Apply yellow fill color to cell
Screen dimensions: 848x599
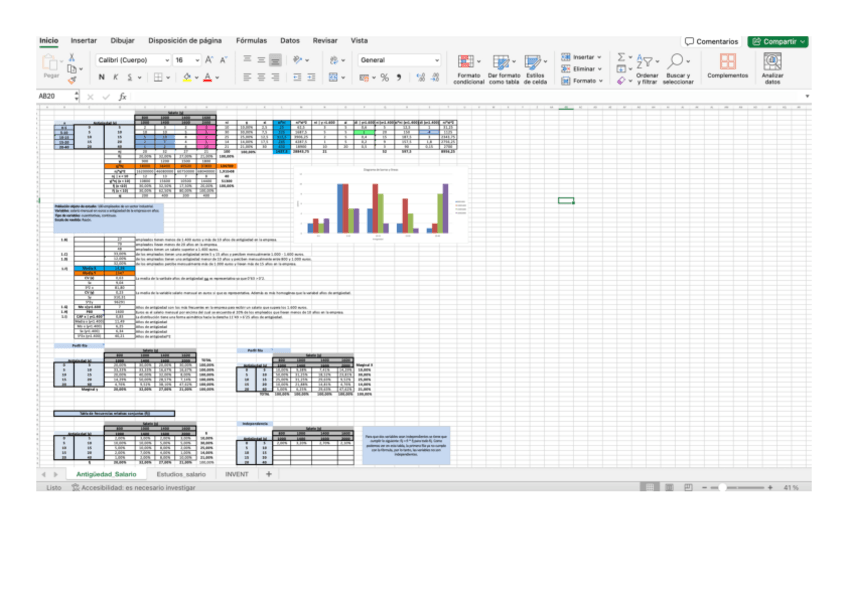coord(187,77)
